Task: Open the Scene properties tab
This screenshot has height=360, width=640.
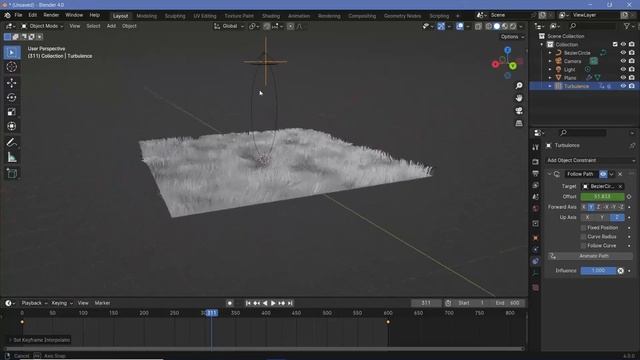Action: [x=536, y=197]
